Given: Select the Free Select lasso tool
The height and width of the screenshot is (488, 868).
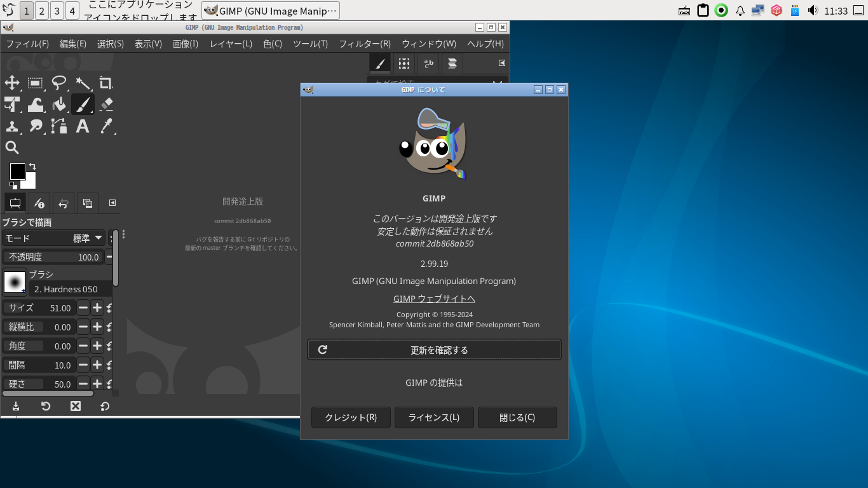Looking at the screenshot, I should tap(59, 83).
